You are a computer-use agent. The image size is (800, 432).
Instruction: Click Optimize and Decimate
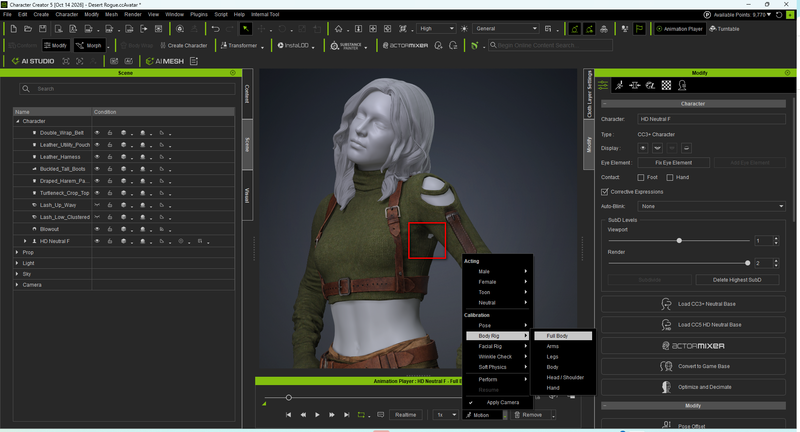pos(693,387)
